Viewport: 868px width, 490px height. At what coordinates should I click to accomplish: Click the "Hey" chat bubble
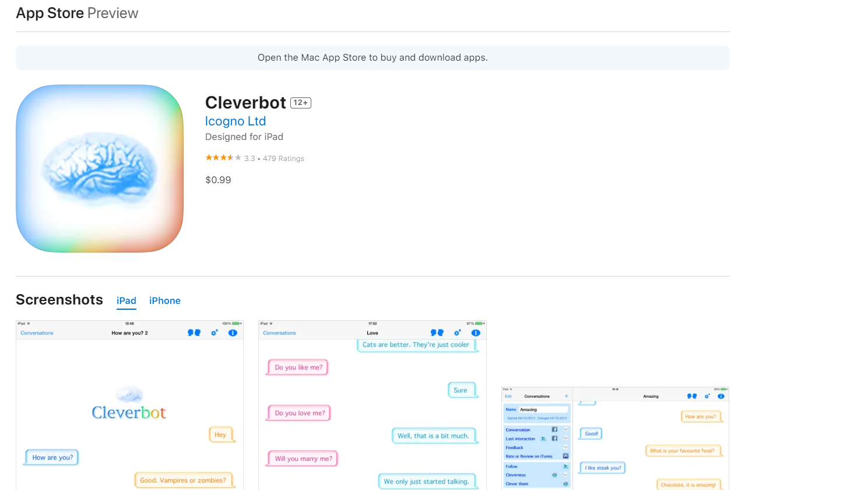tap(222, 435)
